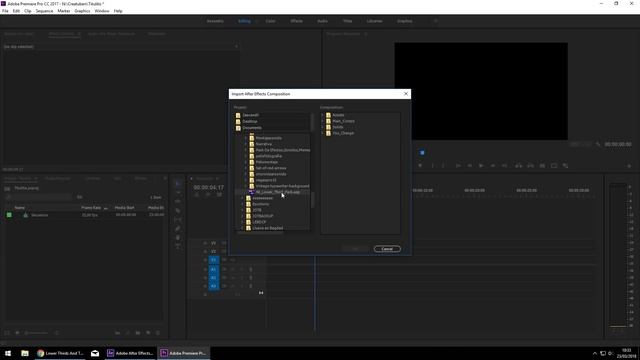Open the Program Monitor wrench settings

pyautogui.click(x=598, y=144)
